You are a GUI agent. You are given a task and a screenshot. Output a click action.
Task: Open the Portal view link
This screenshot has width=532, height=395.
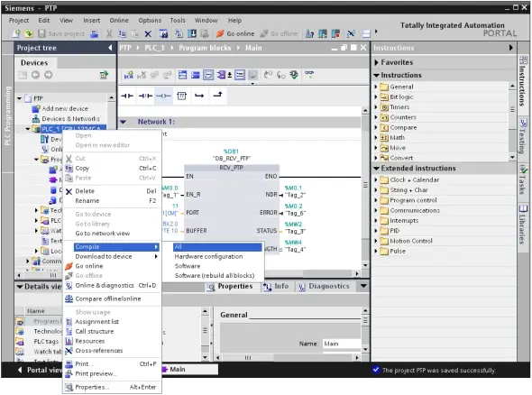pos(40,370)
